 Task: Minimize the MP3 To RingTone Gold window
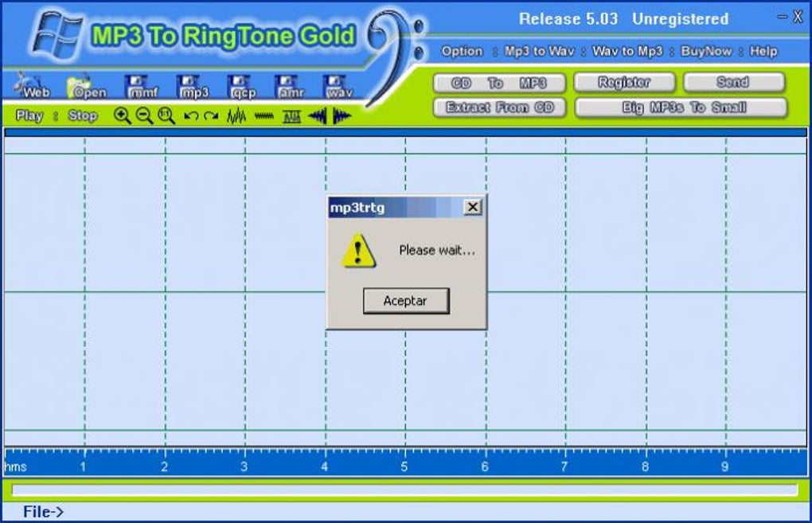[x=782, y=17]
